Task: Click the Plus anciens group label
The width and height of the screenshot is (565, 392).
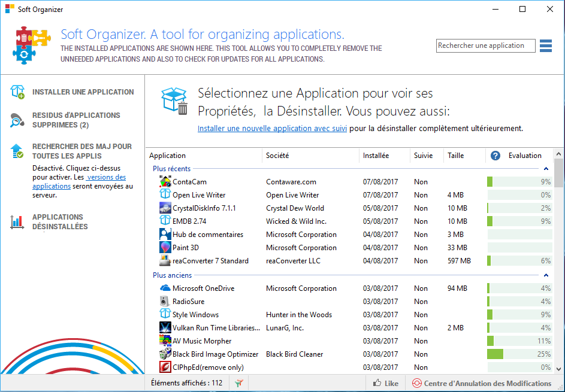Action: click(x=172, y=275)
